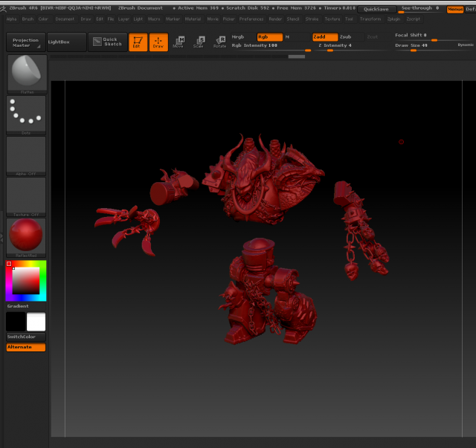Open the Render menu

pos(275,19)
